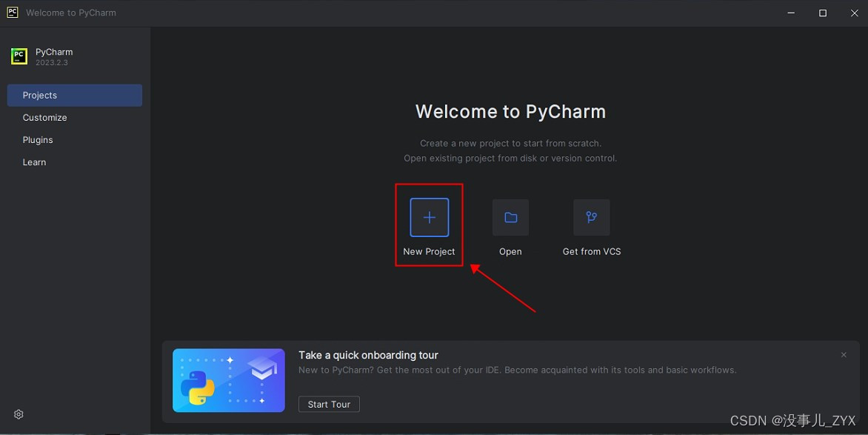The height and width of the screenshot is (435, 868).
Task: Select the Projects tab
Action: (x=75, y=96)
